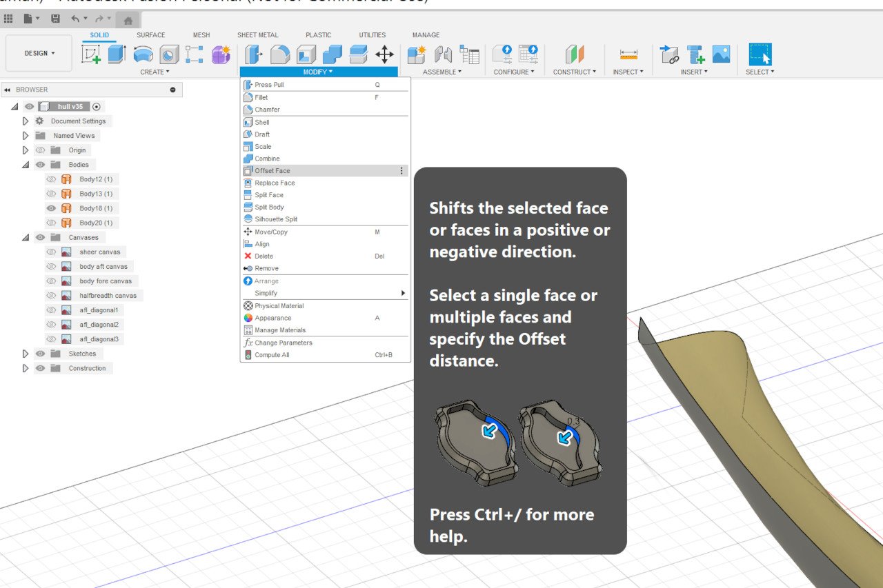Image resolution: width=883 pixels, height=588 pixels.
Task: Click the blue Select tool icon
Action: click(760, 54)
